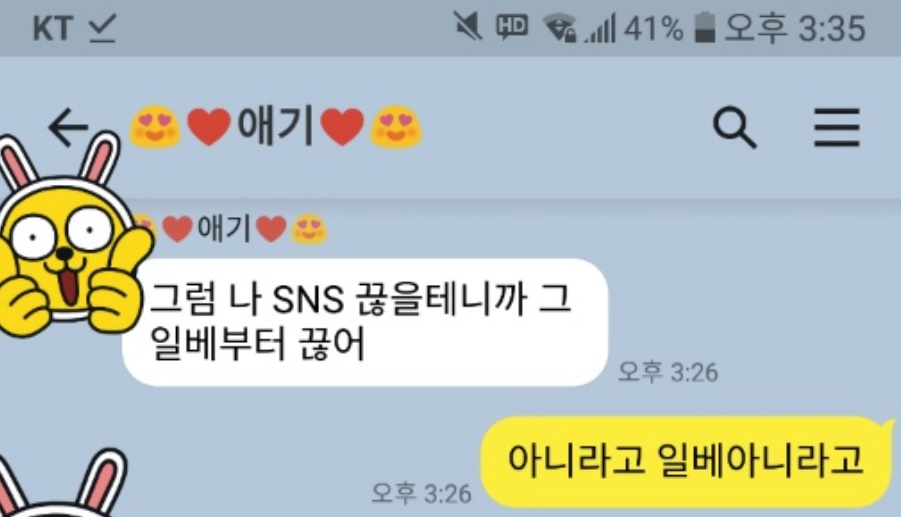Tap the chat title 애기 in header
The width and height of the screenshot is (901, 517).
[275, 126]
